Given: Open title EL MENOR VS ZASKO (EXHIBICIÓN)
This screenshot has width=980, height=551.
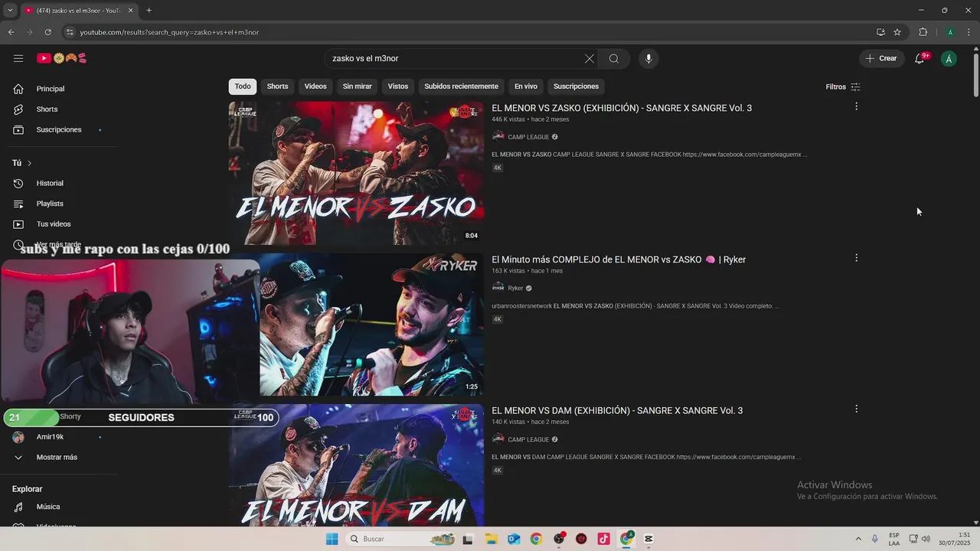Looking at the screenshot, I should pyautogui.click(x=622, y=108).
